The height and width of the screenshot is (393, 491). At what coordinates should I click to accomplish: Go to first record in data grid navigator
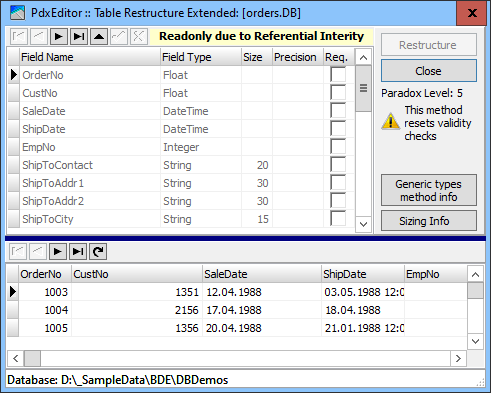point(18,251)
